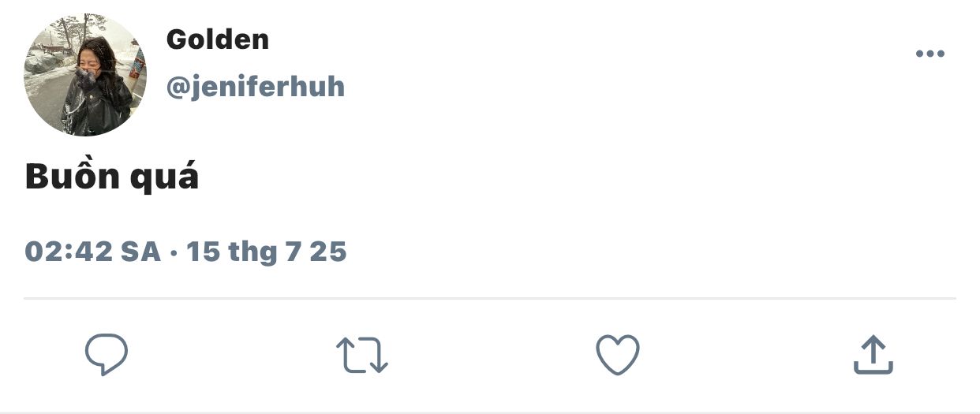The height and width of the screenshot is (414, 980).
Task: Click the display name Golden
Action: point(218,39)
